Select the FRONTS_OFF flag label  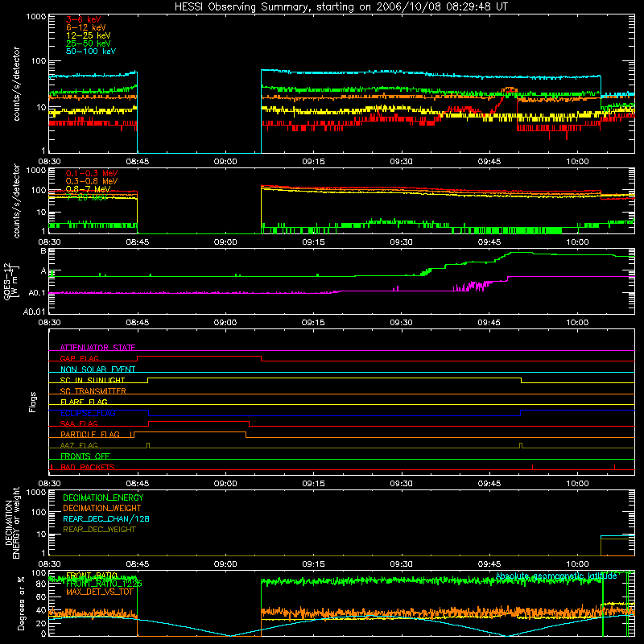pyautogui.click(x=85, y=456)
